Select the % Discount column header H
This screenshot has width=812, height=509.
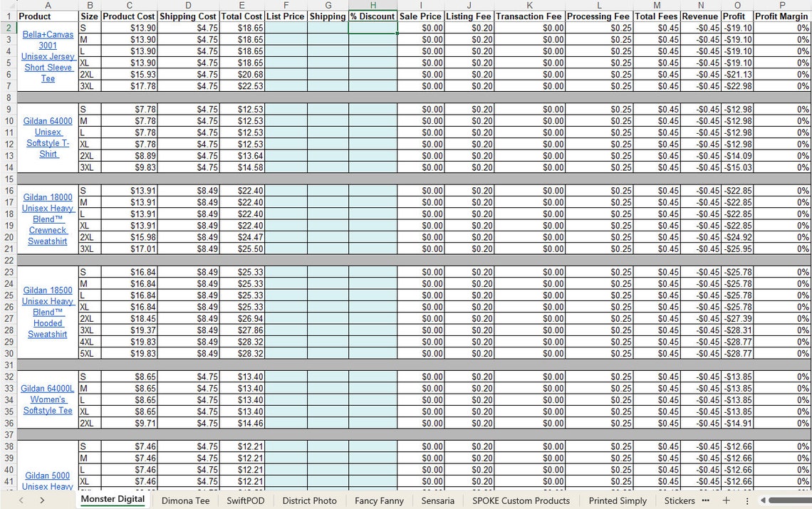[x=373, y=6]
